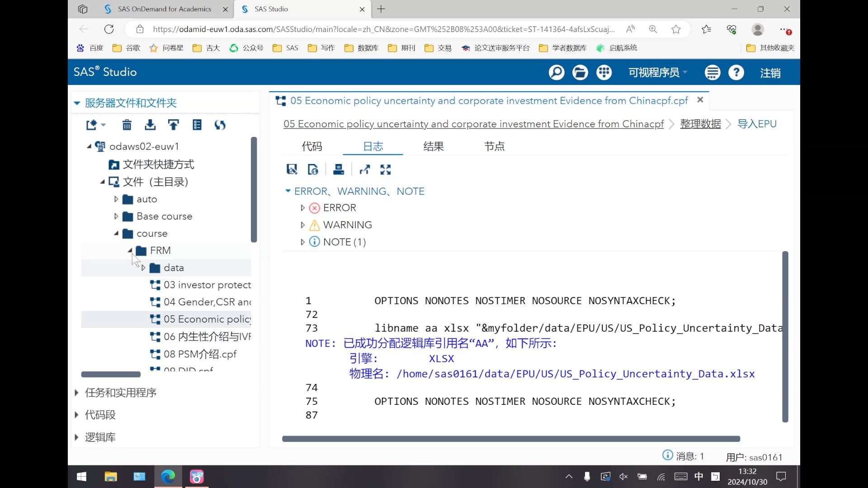
Task: Switch to the 节点 tab
Action: click(494, 146)
